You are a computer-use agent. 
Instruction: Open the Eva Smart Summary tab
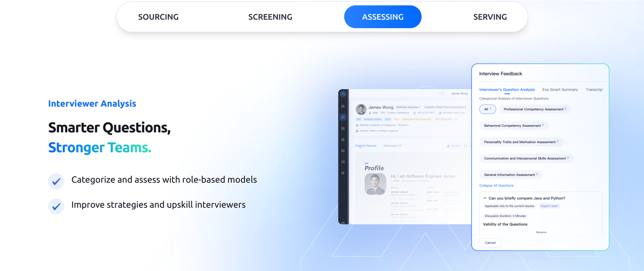[x=560, y=90]
